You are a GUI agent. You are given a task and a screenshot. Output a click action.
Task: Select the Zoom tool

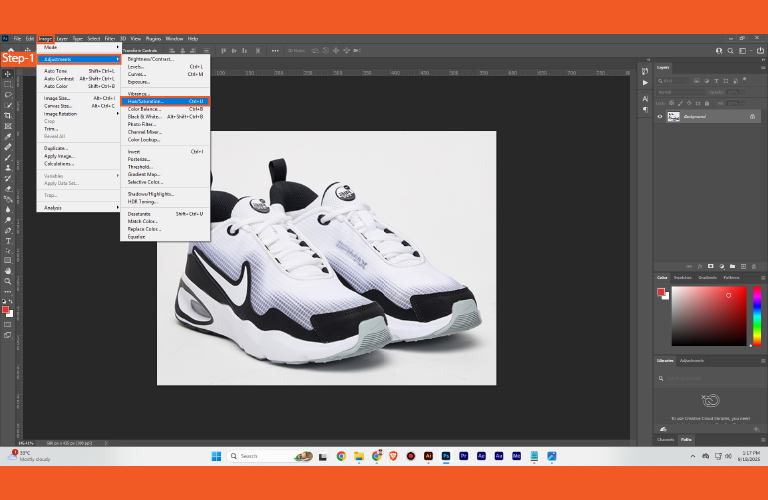coord(8,282)
